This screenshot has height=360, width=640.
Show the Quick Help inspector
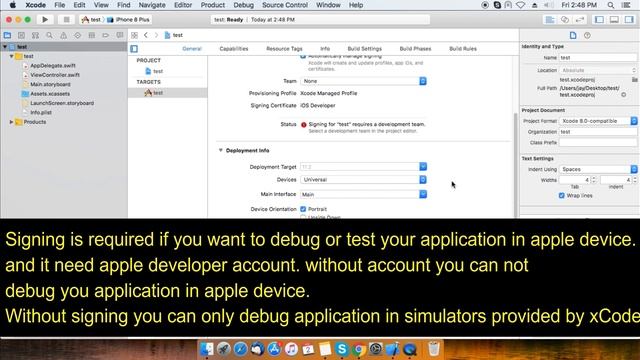point(587,36)
